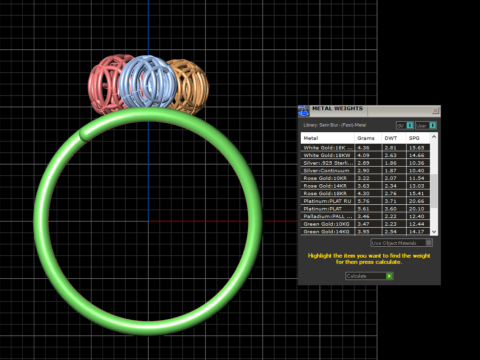Select the Platinum:PLAT RU row
Viewport: 480px width, 360px height.
click(365, 201)
